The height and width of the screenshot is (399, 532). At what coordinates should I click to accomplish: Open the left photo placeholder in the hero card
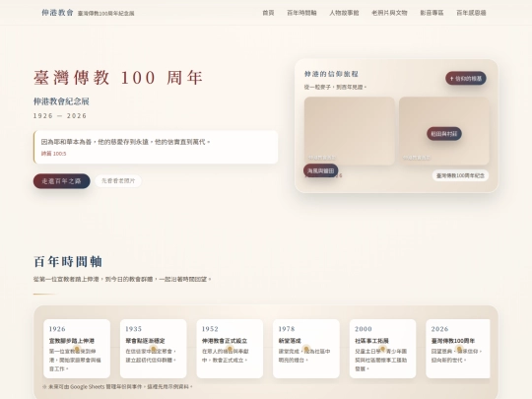[x=350, y=131]
